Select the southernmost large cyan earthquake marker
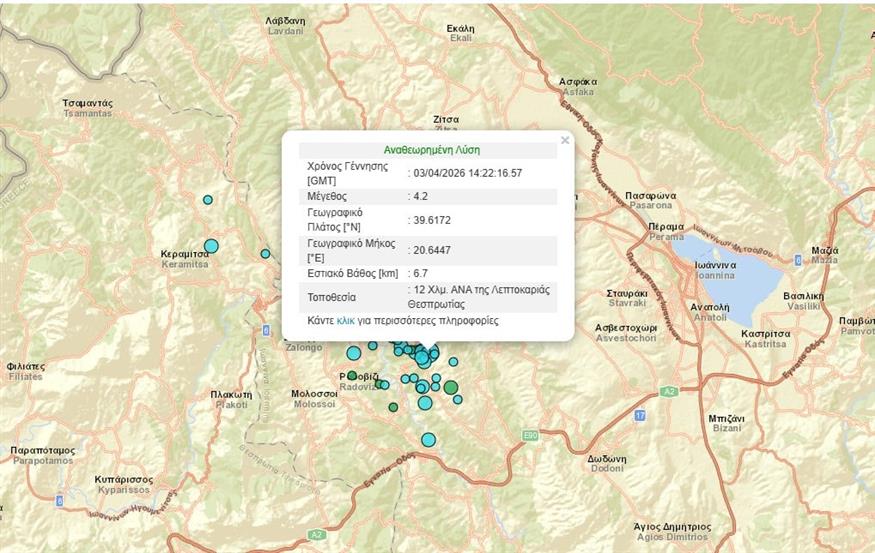The image size is (875, 553). click(x=429, y=439)
